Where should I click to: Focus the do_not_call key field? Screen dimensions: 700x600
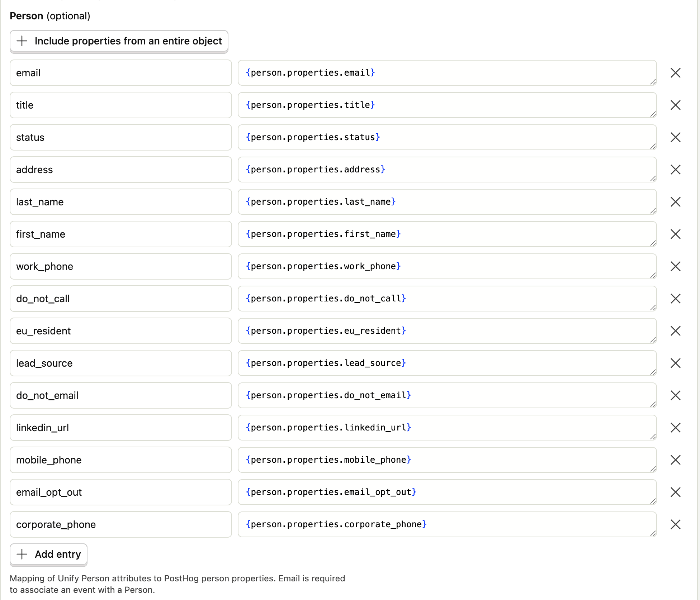click(121, 299)
